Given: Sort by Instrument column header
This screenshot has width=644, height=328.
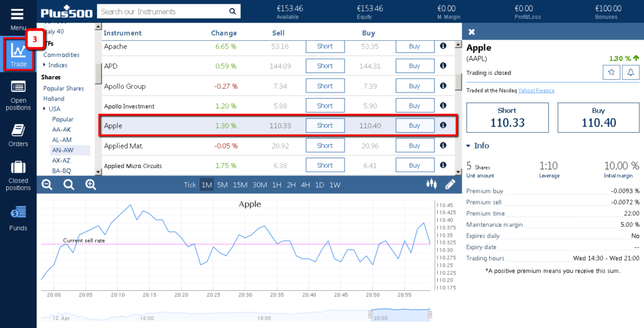Looking at the screenshot, I should point(123,33).
